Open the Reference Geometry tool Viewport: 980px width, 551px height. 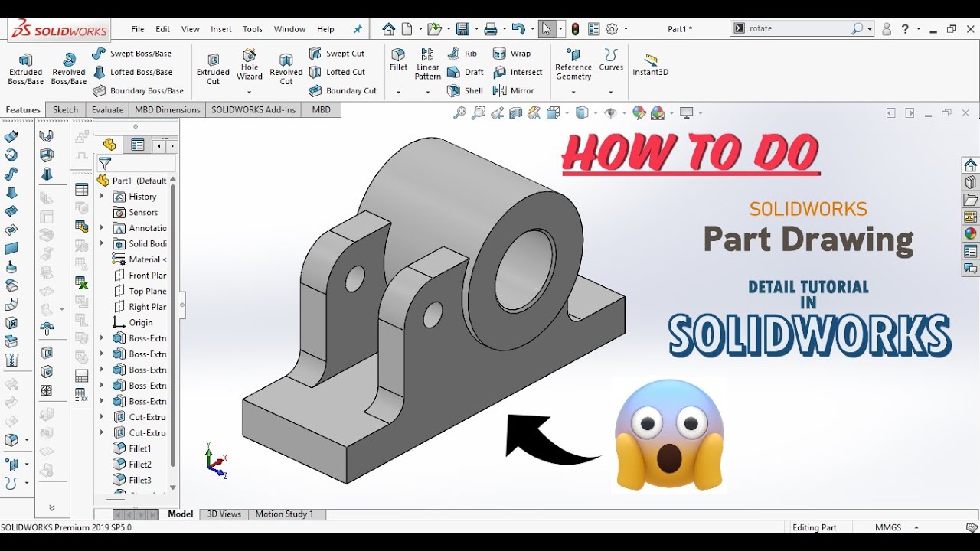[573, 64]
